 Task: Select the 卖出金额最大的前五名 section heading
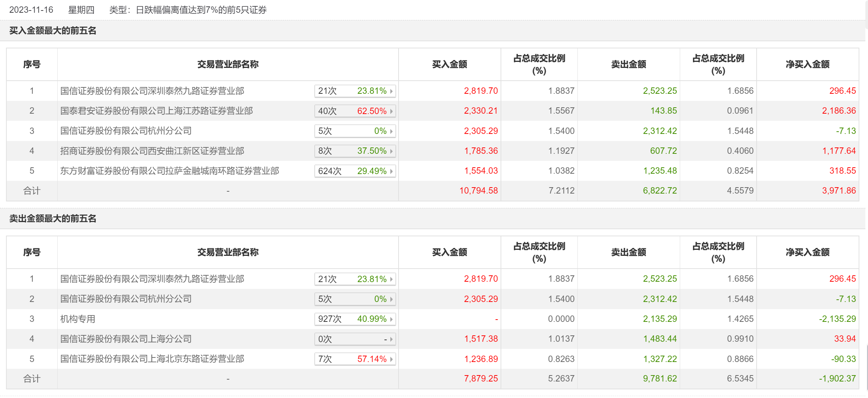click(x=53, y=219)
